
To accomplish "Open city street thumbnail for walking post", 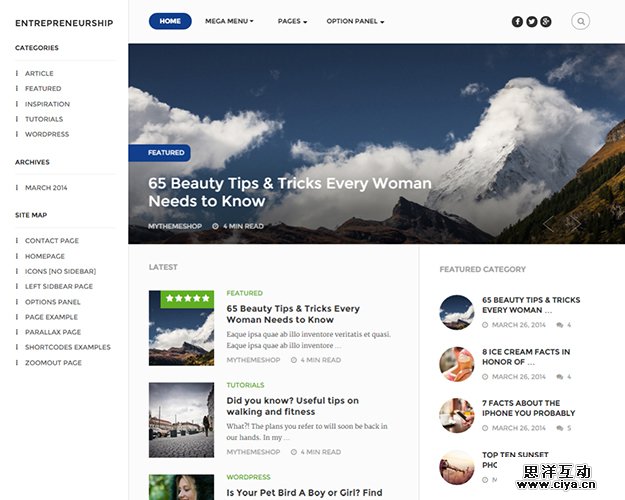I will [x=181, y=420].
